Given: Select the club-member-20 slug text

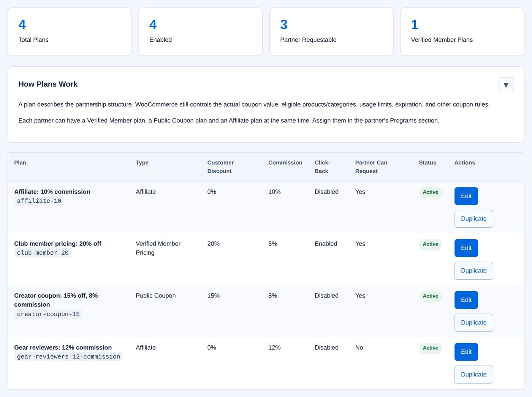Looking at the screenshot, I should coord(43,253).
